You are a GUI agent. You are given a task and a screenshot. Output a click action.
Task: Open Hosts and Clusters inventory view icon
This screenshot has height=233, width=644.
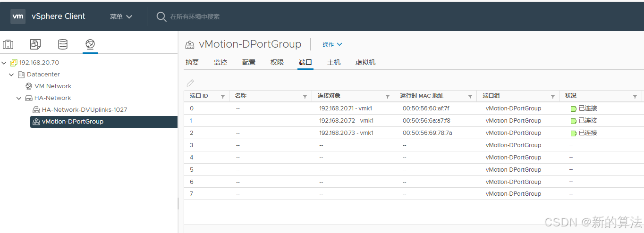(x=8, y=44)
